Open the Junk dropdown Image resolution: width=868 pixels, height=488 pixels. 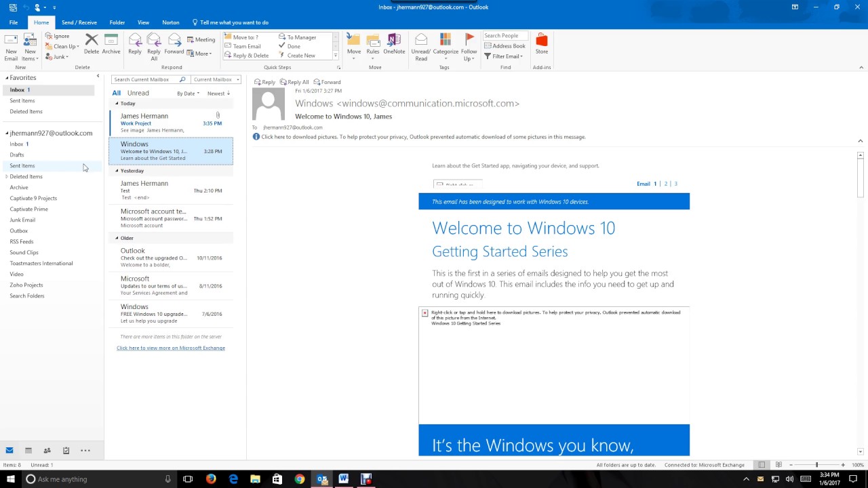[x=57, y=57]
